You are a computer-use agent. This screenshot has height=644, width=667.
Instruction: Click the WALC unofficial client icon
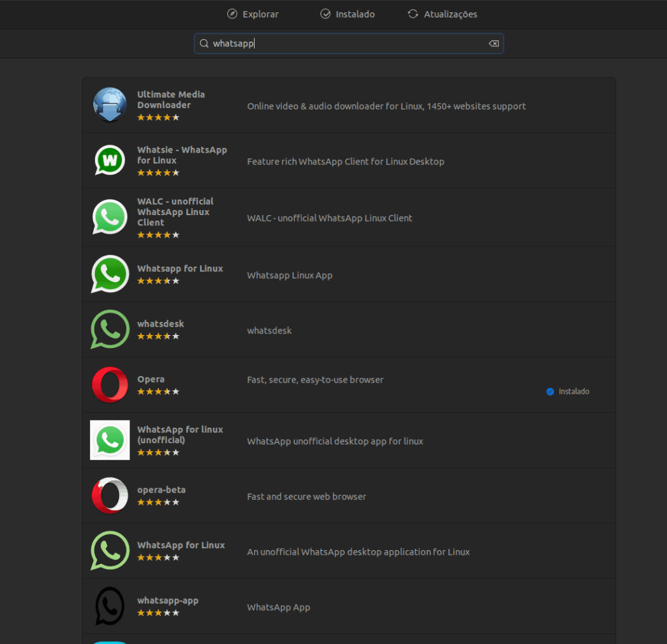tap(109, 216)
